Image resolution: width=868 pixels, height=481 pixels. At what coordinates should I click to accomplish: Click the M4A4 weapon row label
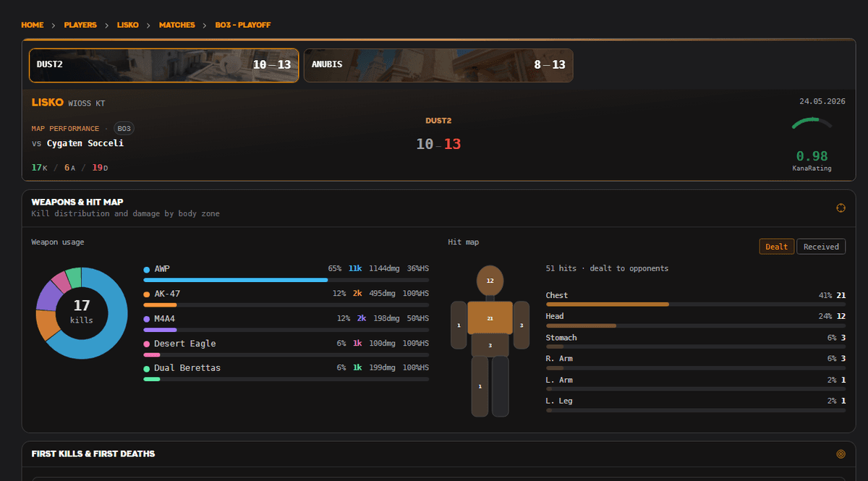164,319
